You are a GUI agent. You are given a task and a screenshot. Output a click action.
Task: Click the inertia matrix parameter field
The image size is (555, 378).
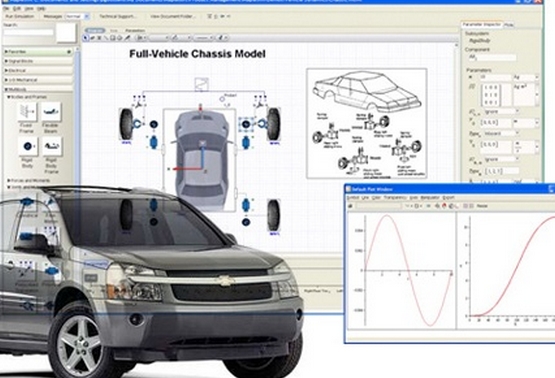point(495,95)
